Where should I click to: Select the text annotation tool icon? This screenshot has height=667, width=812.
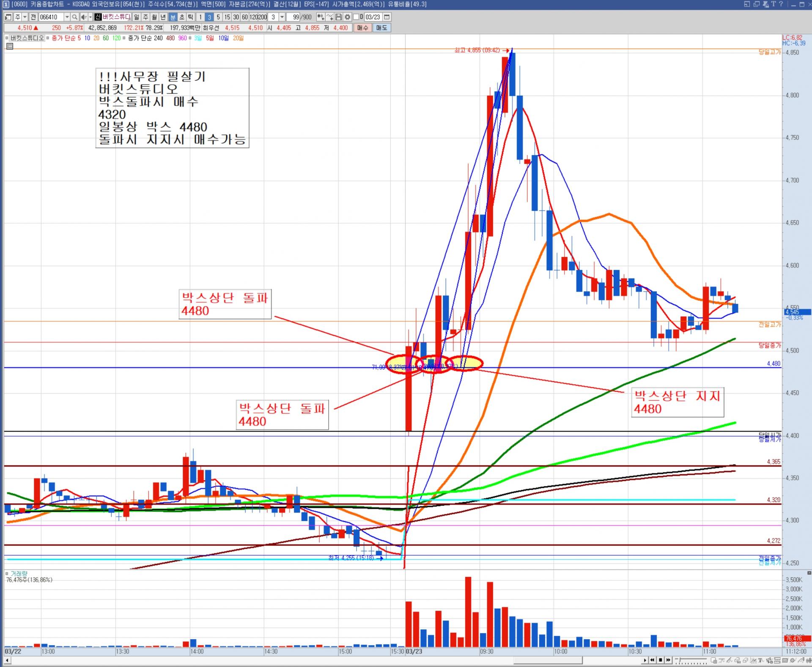[760, 660]
